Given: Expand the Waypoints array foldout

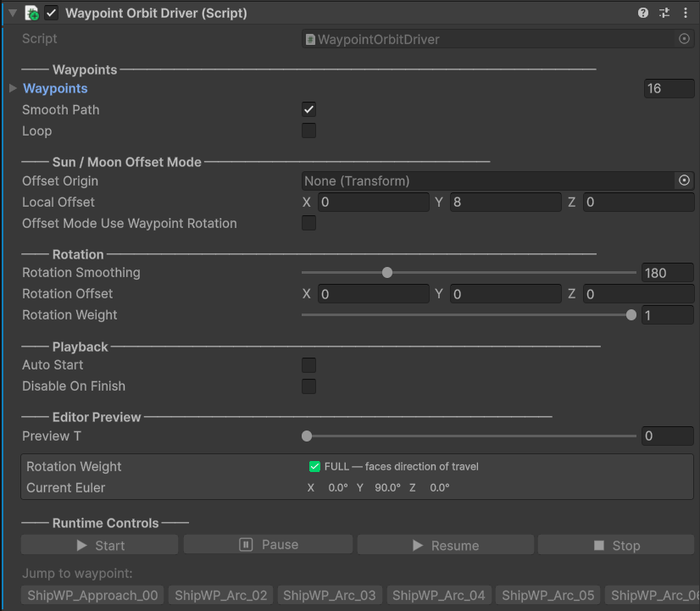Looking at the screenshot, I should pos(13,88).
